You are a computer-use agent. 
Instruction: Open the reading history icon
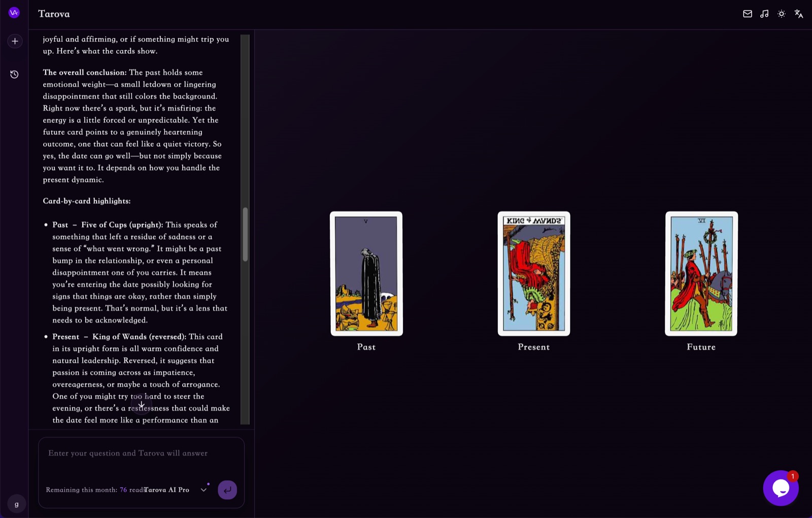click(x=14, y=75)
